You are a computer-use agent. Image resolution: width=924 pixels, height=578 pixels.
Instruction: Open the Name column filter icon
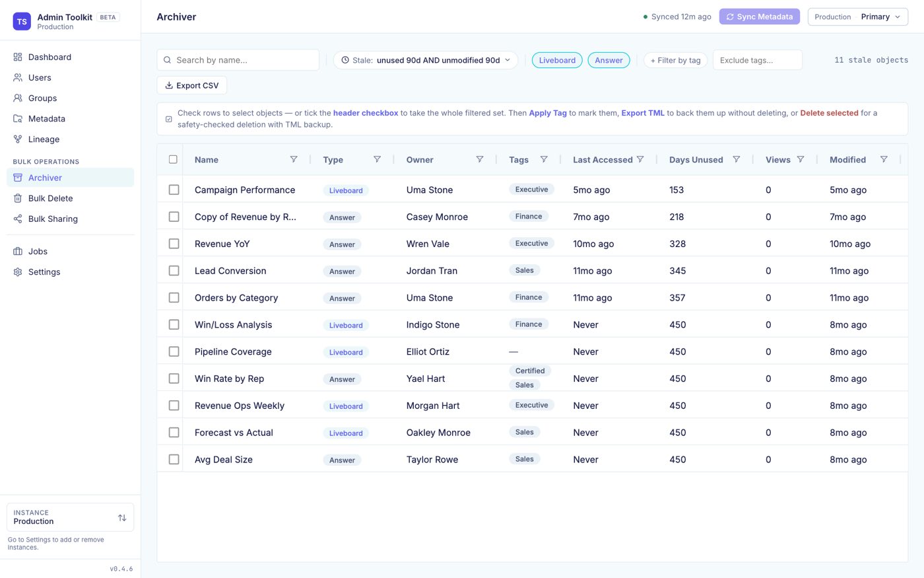[294, 159]
